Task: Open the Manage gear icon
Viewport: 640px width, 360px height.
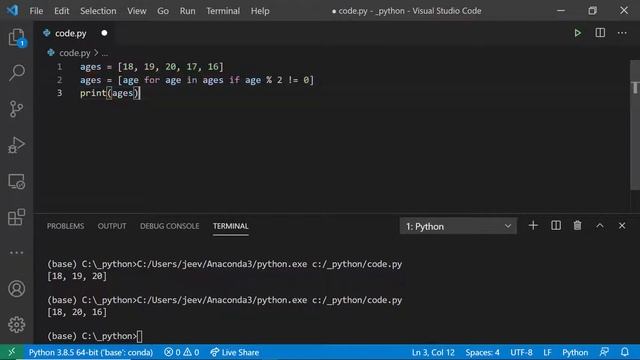Action: tap(16, 324)
